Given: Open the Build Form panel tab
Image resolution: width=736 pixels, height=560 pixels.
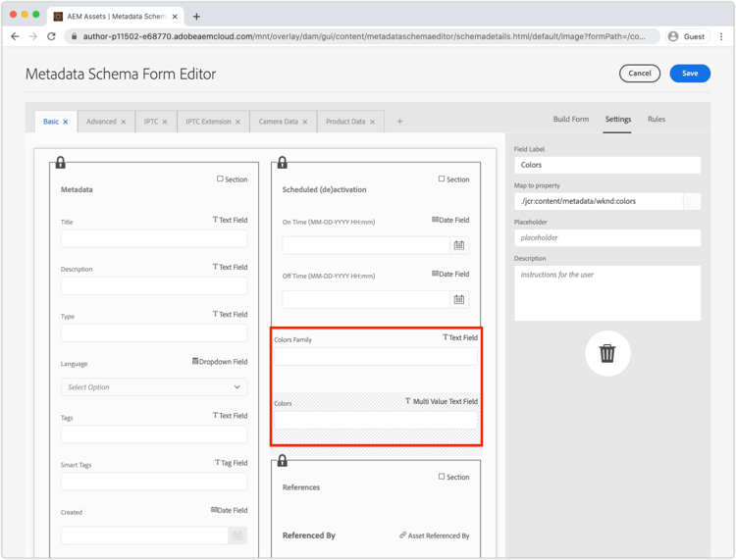Looking at the screenshot, I should (571, 119).
